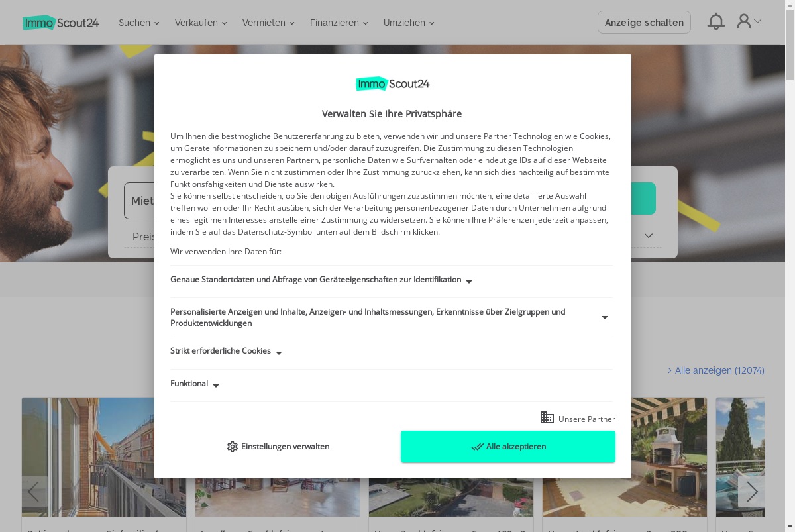Screen dimensions: 795x532
Task: Click the building icon next to Unsere Partner
Action: [547, 417]
